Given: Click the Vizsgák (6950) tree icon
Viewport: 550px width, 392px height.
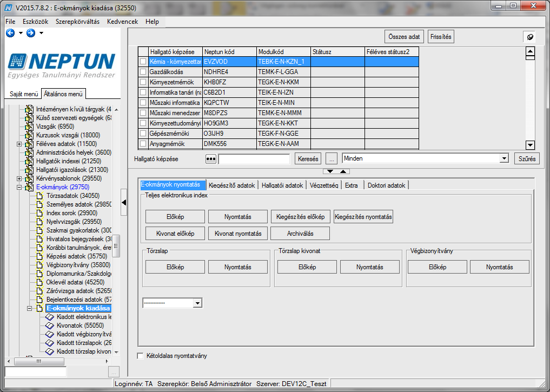Looking at the screenshot, I should pyautogui.click(x=29, y=127).
